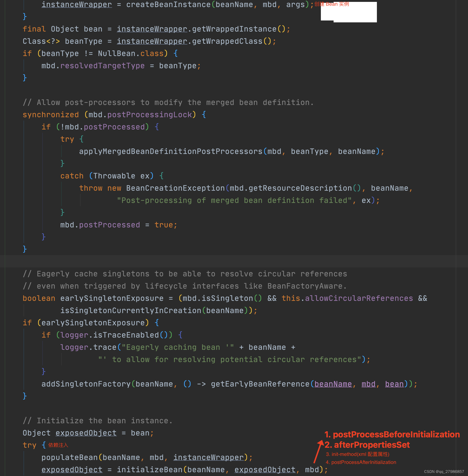Click the allowCircularReferences field
468x476 pixels.
click(x=359, y=298)
